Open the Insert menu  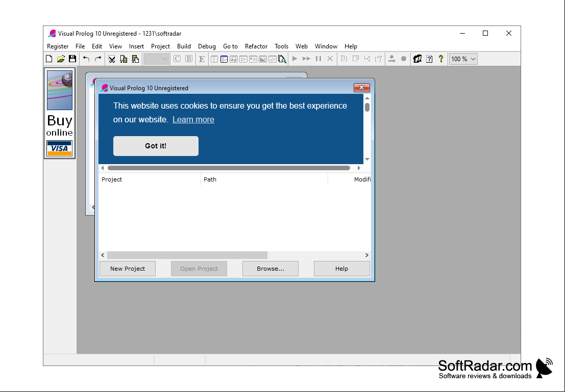[x=137, y=46]
